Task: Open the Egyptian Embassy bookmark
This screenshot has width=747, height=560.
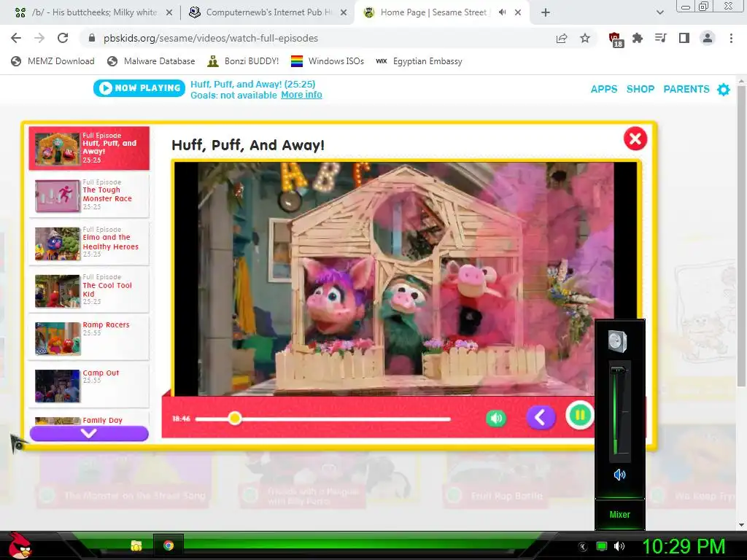Action: point(419,61)
